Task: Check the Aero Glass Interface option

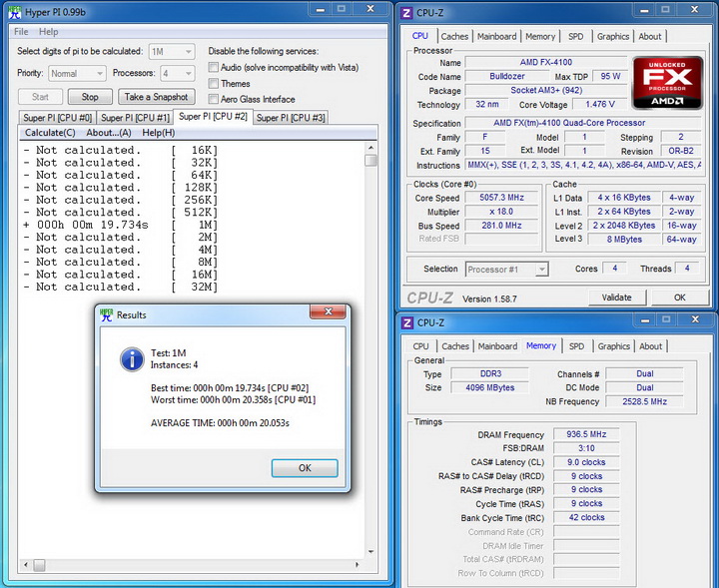Action: pos(214,99)
